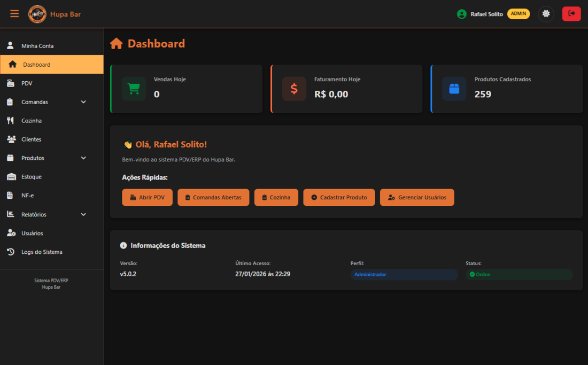The image size is (588, 365).
Task: Click the Produtos box icon in sidebar
Action: pos(10,158)
